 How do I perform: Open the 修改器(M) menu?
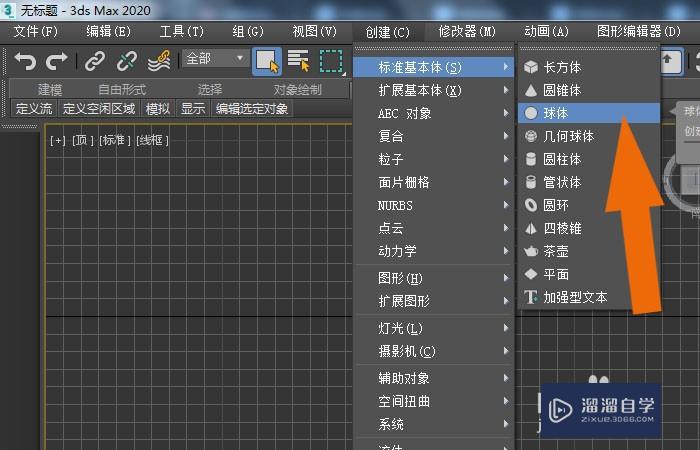(467, 32)
